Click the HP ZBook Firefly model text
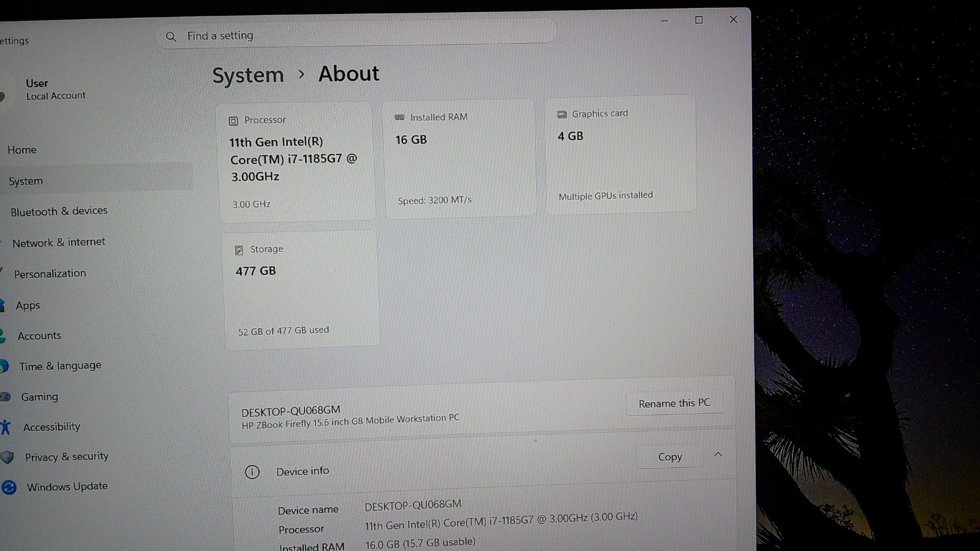The height and width of the screenshot is (551, 980). (x=350, y=421)
